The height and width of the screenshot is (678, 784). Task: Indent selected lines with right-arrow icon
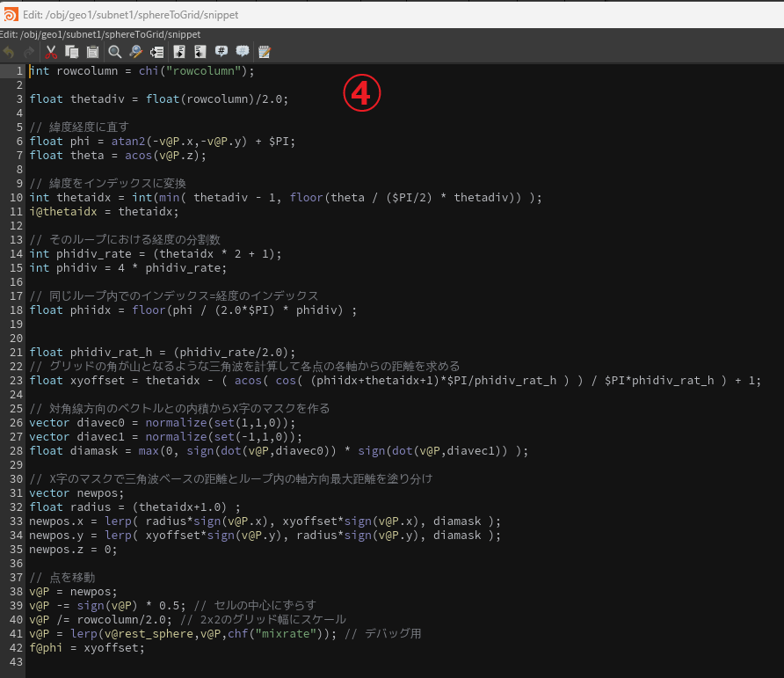click(x=179, y=52)
